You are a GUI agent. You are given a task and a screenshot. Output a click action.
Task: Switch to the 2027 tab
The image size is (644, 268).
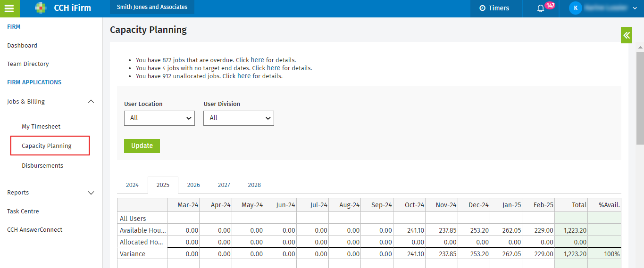click(224, 185)
